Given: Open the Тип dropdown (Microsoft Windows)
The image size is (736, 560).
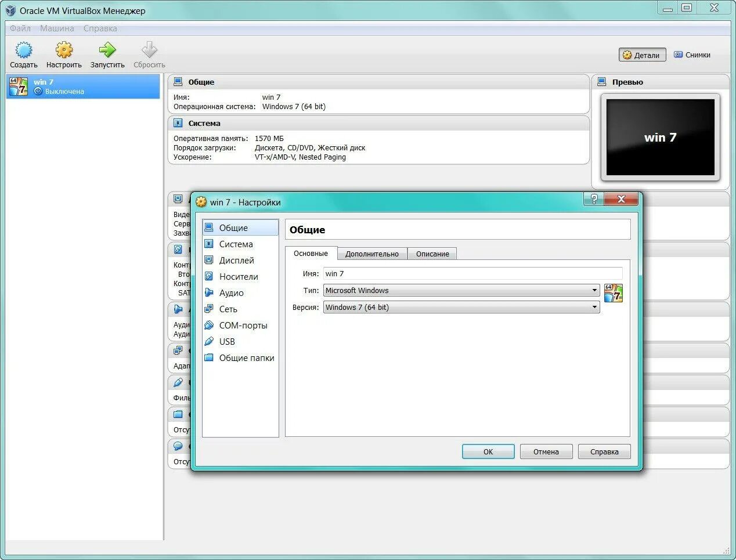Looking at the screenshot, I should click(461, 290).
